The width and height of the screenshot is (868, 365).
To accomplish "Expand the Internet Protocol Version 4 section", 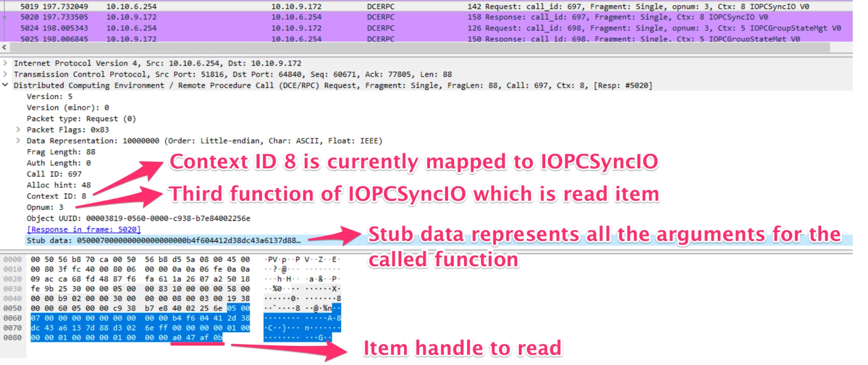I will pyautogui.click(x=5, y=63).
